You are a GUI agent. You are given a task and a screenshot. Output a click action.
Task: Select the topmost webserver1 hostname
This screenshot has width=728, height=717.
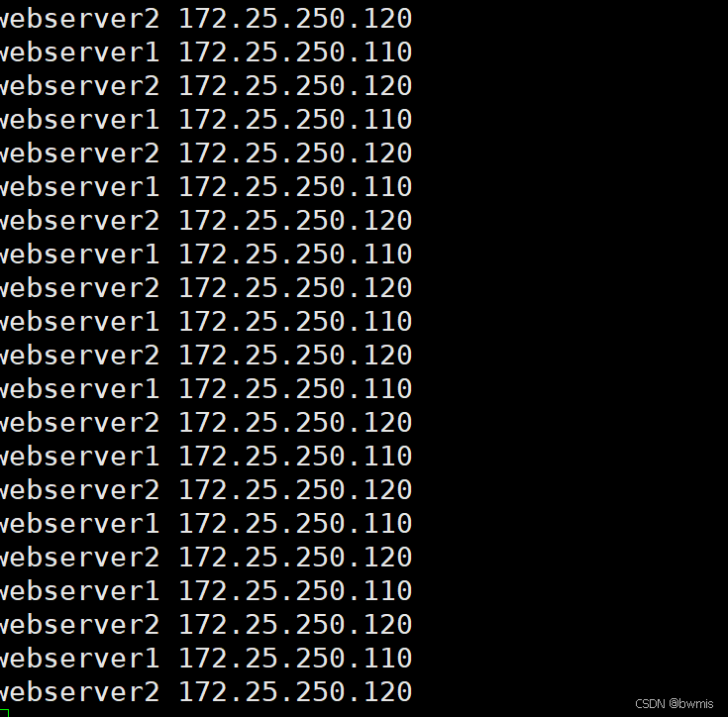[x=79, y=52]
